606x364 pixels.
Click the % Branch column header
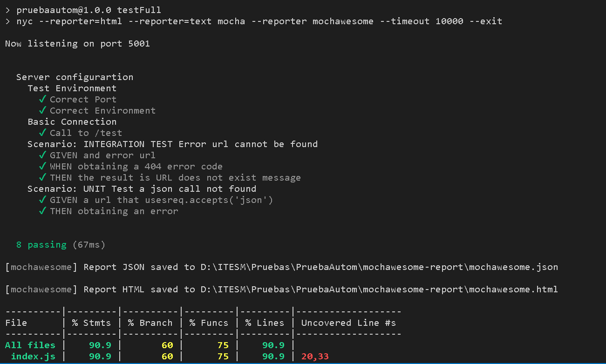coord(150,323)
